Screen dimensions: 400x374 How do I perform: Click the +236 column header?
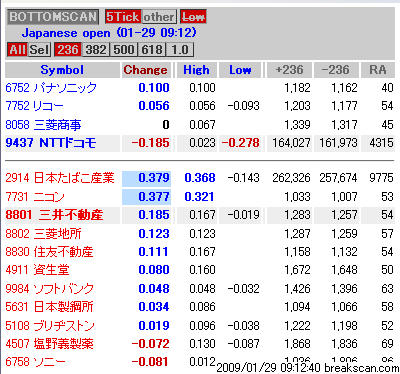[289, 70]
